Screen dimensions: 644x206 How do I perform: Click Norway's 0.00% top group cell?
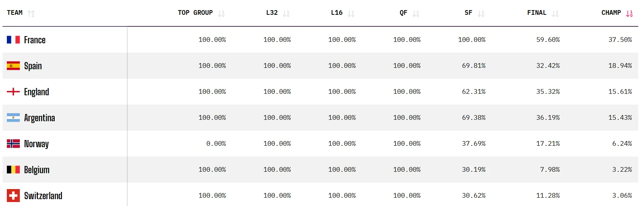pyautogui.click(x=216, y=144)
